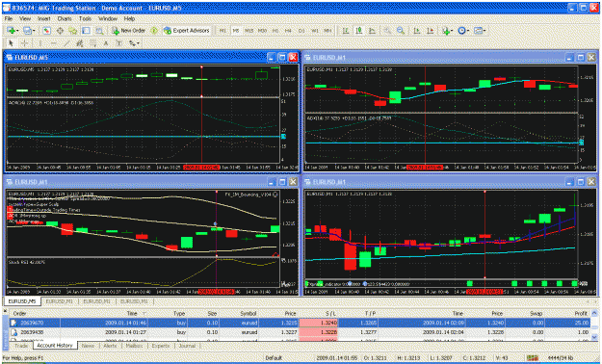Switch to candlestick chart display icon

[x=359, y=31]
